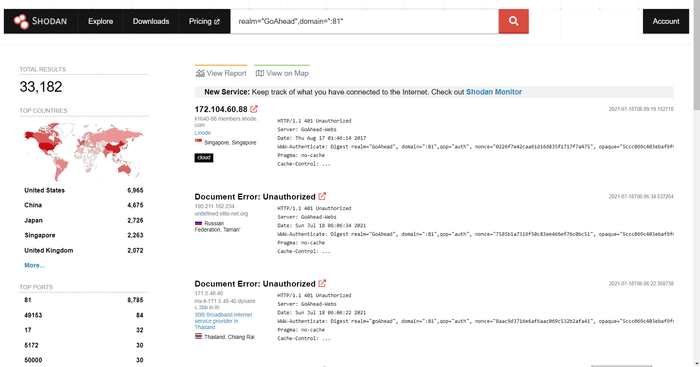Click the View Report chart icon
Screen dimensions: 700x367
pos(200,73)
